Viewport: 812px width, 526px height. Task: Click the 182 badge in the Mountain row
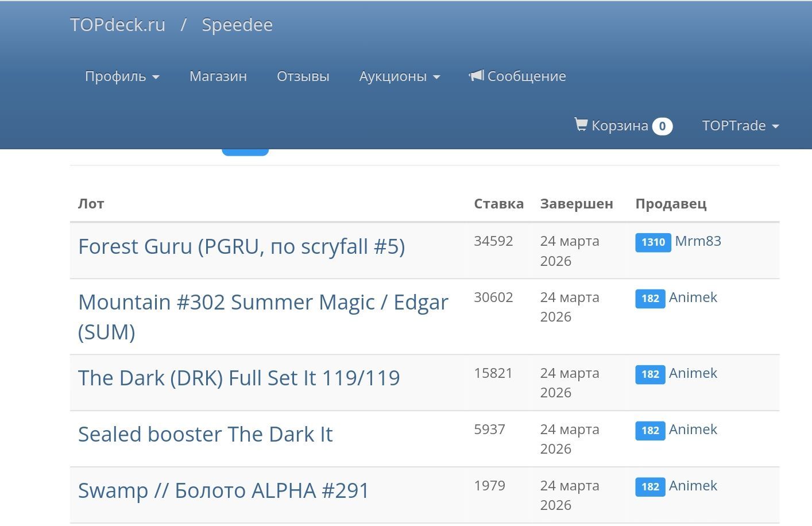pos(650,299)
